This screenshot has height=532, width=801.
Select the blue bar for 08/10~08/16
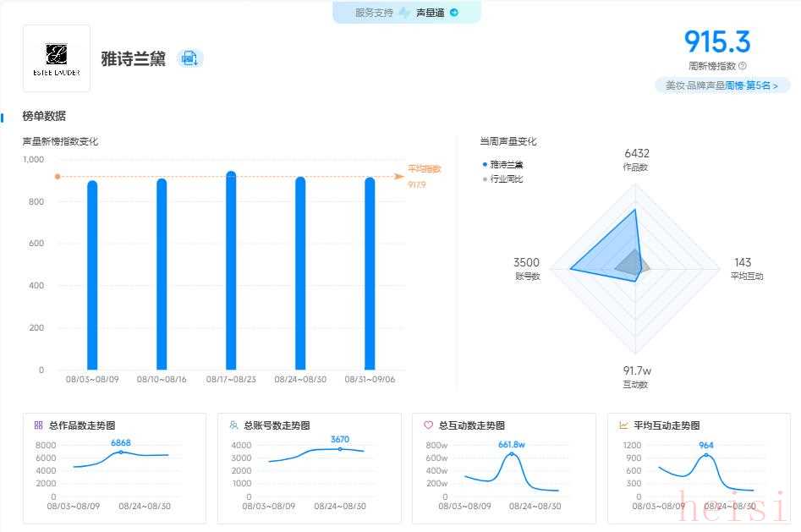tap(162, 274)
